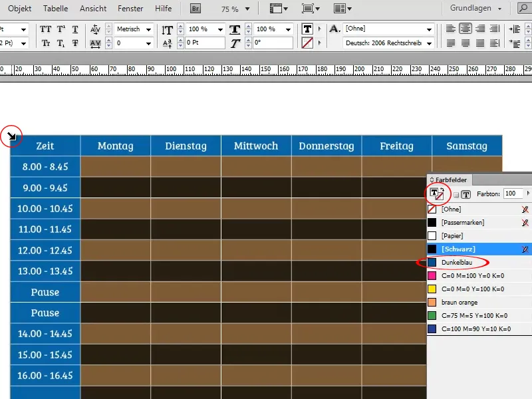
Task: Open the arrange documents icon menu
Action: (342, 9)
